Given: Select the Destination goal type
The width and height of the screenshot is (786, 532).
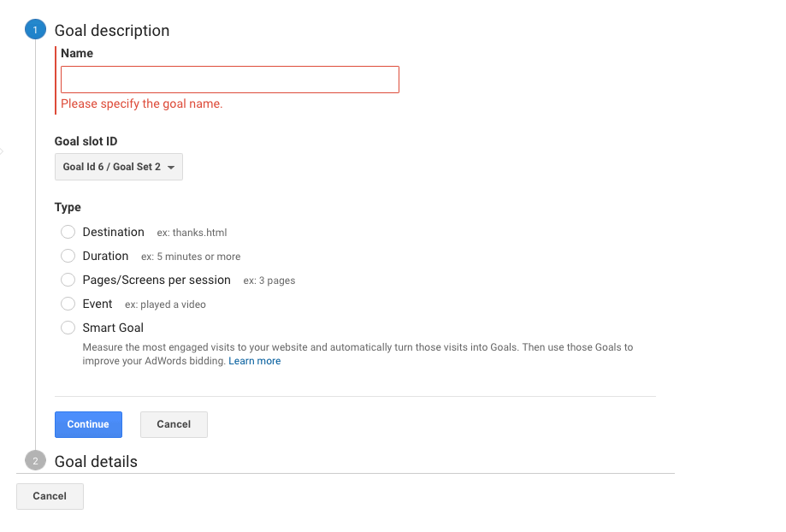Looking at the screenshot, I should coord(68,232).
